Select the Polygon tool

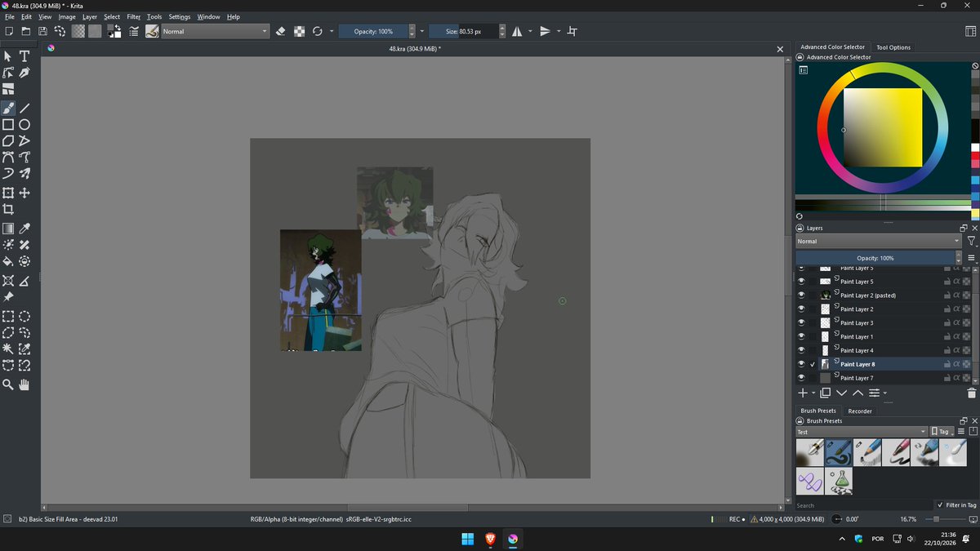click(8, 141)
